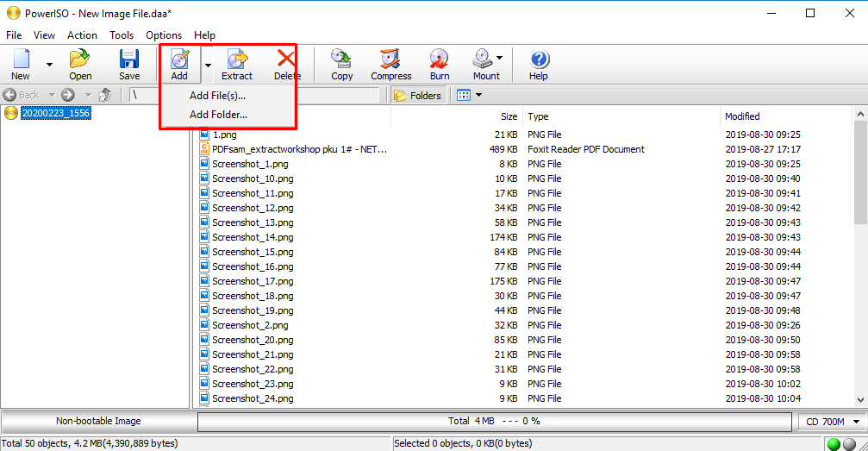Click the Extract toolbar icon
Image resolution: width=868 pixels, height=451 pixels.
[237, 64]
